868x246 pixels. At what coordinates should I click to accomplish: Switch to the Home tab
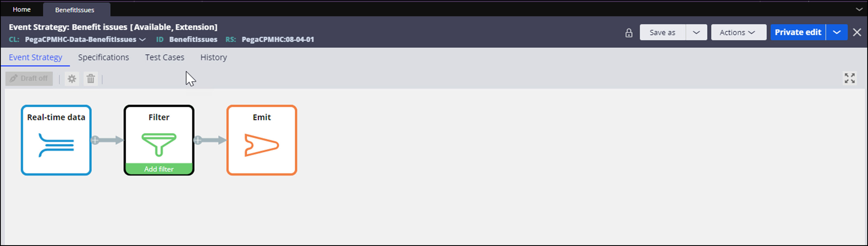22,9
